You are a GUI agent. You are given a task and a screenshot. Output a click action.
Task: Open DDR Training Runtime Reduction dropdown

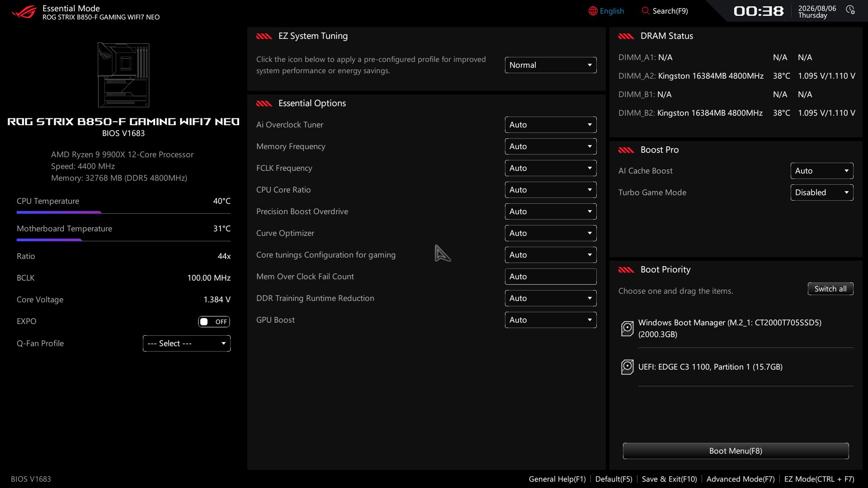coord(551,298)
